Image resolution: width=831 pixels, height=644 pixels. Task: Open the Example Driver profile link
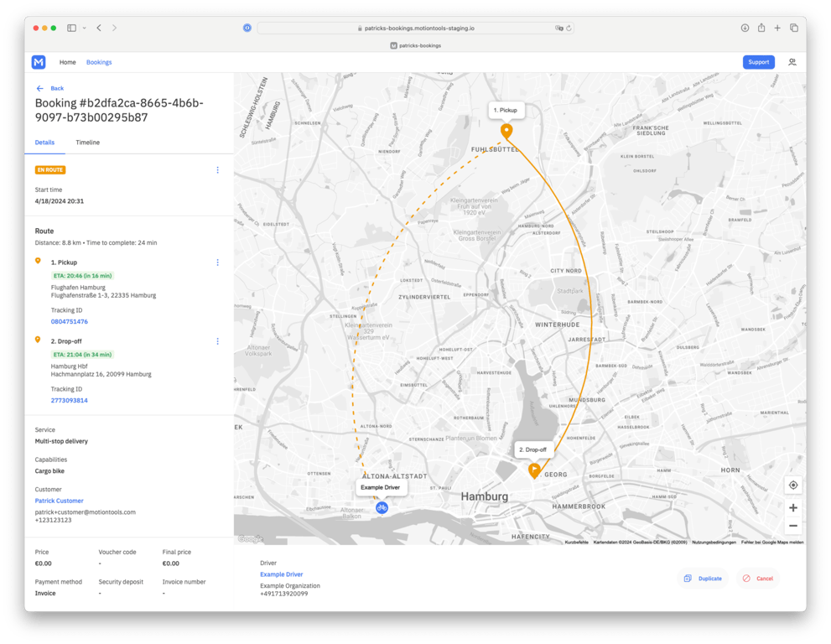282,574
